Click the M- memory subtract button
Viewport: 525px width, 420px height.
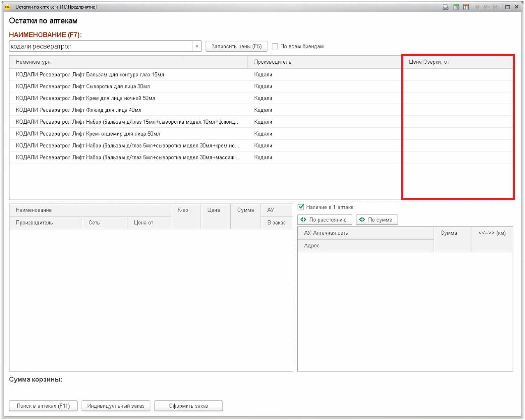tap(496, 7)
